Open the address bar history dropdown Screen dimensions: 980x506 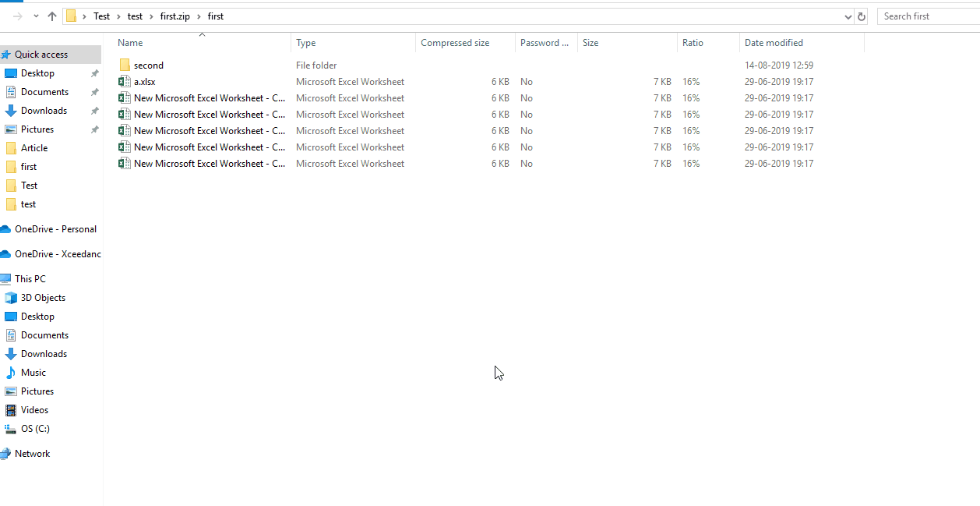(x=849, y=16)
